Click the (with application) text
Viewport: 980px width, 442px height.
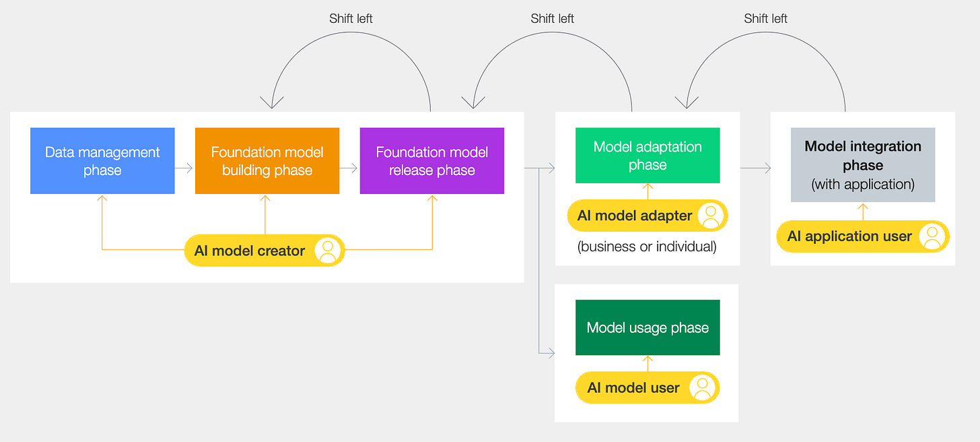pyautogui.click(x=863, y=184)
